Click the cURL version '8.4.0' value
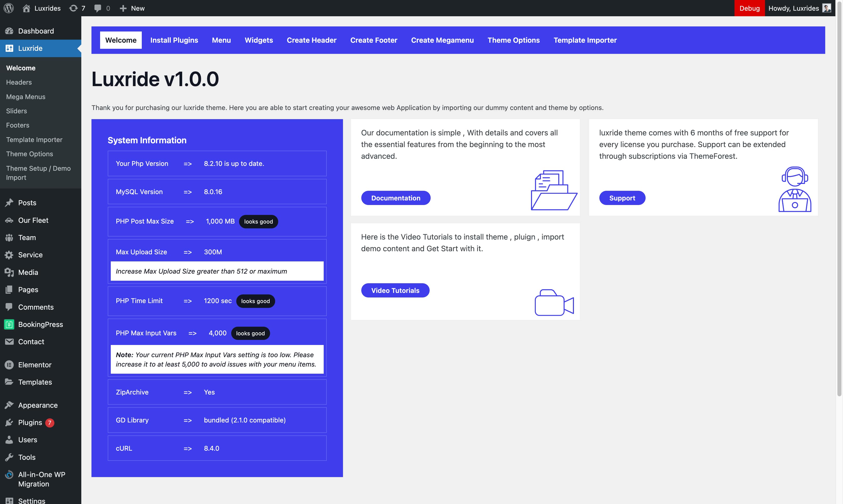843x504 pixels. [212, 448]
